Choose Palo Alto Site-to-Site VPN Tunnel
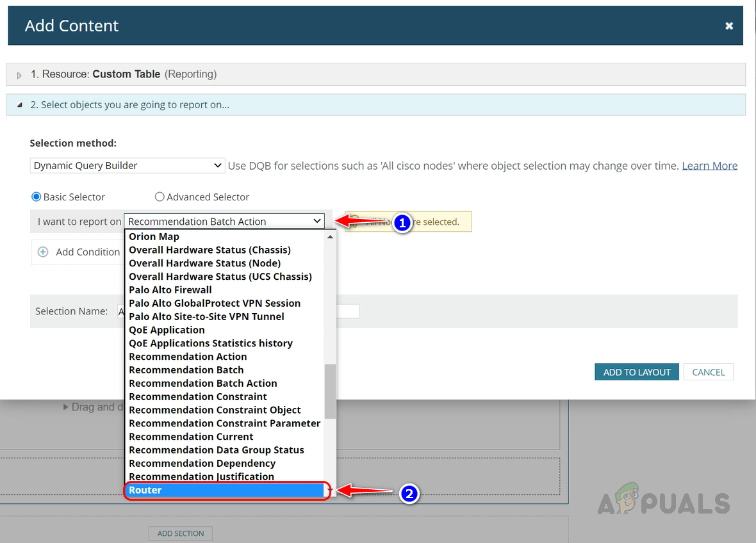The width and height of the screenshot is (756, 543). click(x=225, y=316)
